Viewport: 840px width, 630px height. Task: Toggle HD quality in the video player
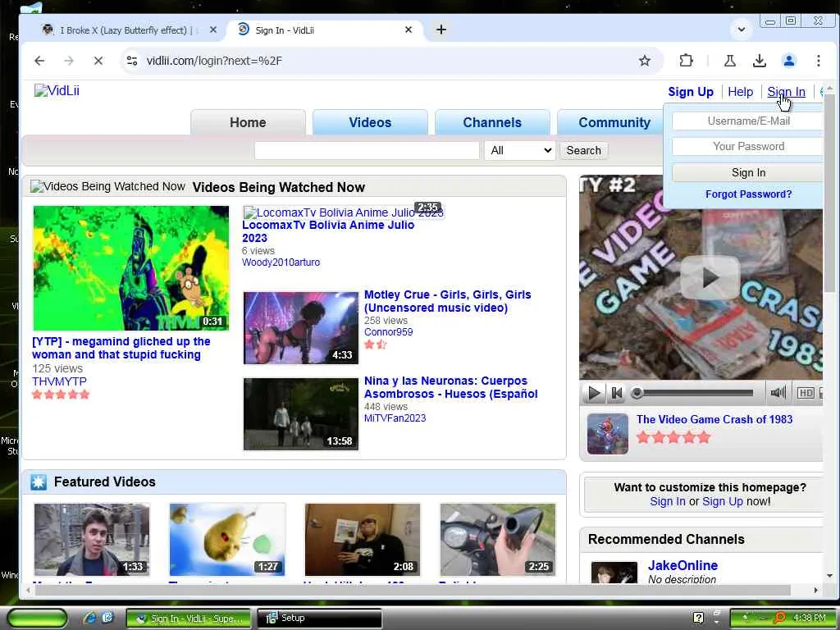coord(806,393)
